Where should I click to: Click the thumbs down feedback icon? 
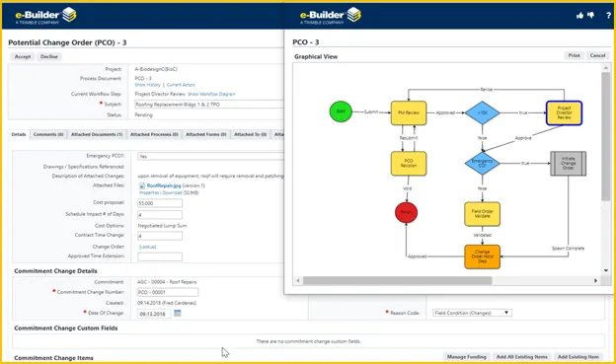tap(591, 16)
